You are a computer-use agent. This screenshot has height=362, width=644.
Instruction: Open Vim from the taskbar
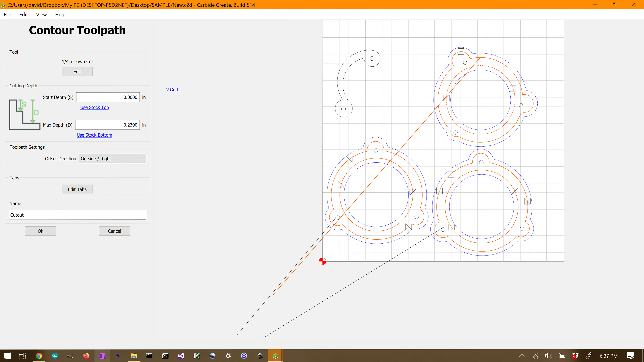click(197, 356)
